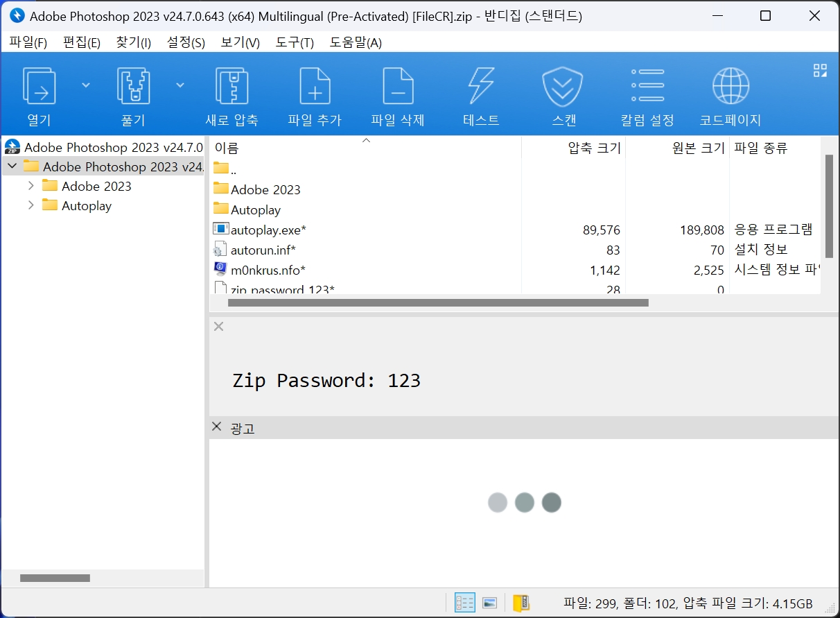The width and height of the screenshot is (840, 618).
Task: Click the 189,808 original size cell
Action: [702, 230]
